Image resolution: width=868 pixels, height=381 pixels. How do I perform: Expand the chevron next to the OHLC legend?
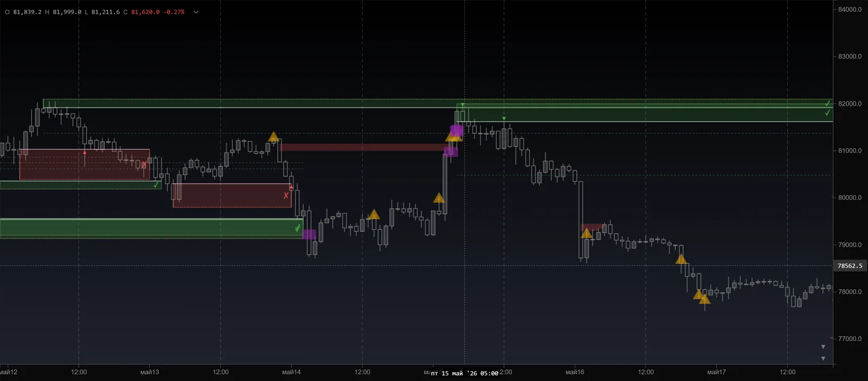[x=196, y=12]
